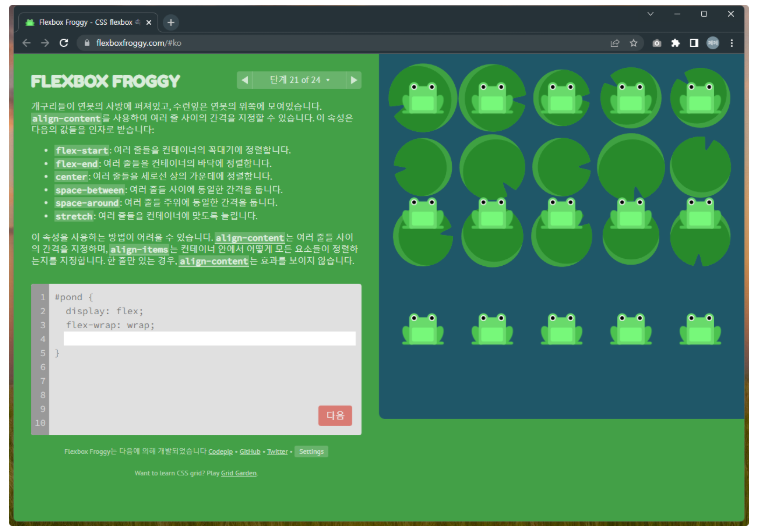Reload the page

[x=63, y=43]
